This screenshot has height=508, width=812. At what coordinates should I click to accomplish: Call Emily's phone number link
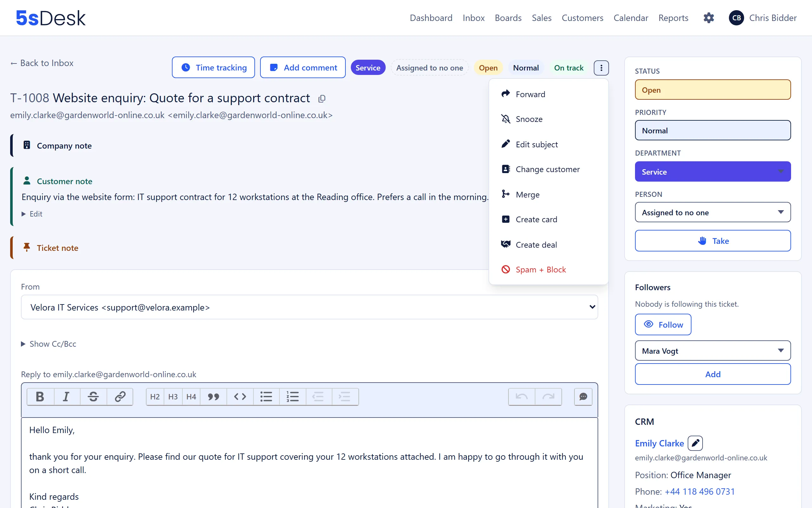(700, 491)
